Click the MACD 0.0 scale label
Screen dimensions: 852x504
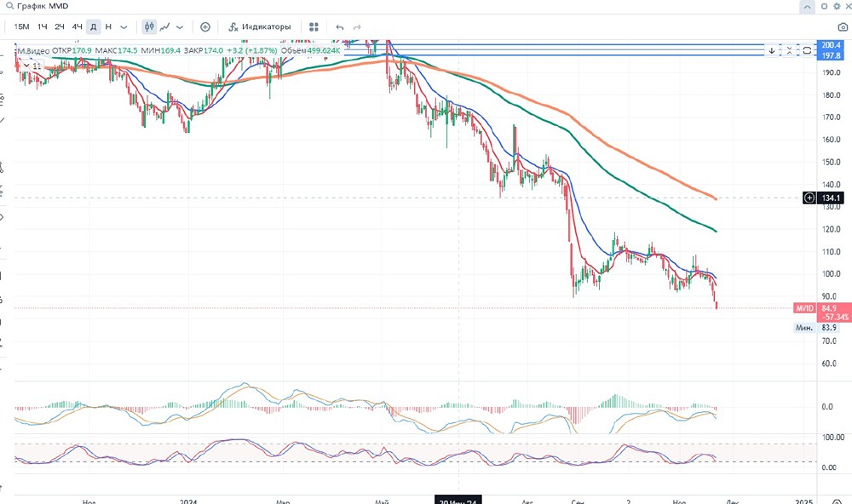point(827,407)
